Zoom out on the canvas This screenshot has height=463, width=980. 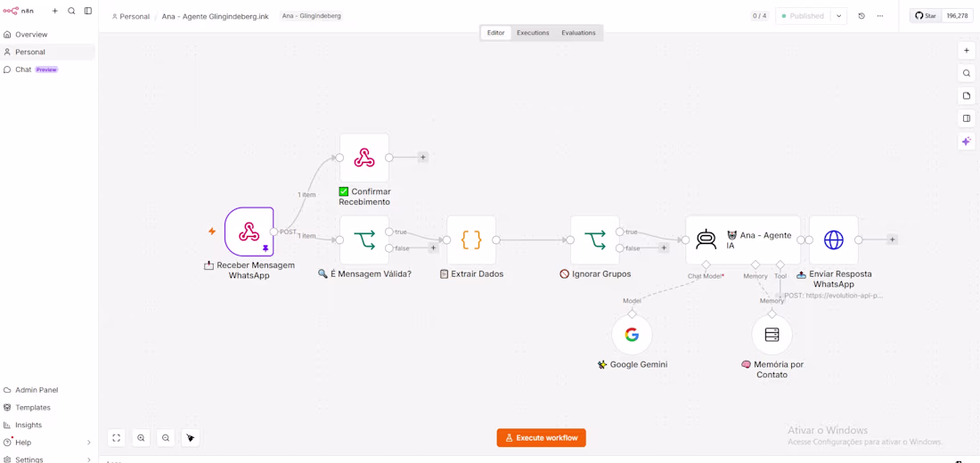(166, 438)
